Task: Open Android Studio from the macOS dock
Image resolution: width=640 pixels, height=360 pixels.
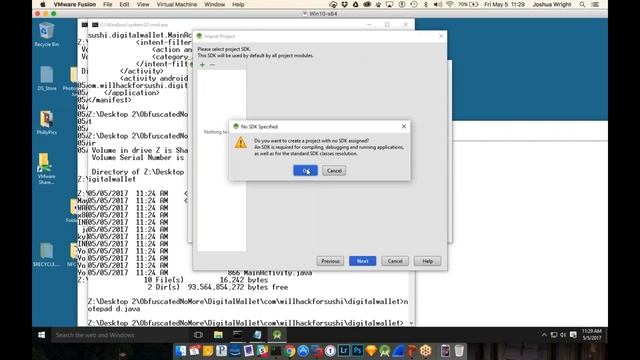Action: (x=384, y=351)
